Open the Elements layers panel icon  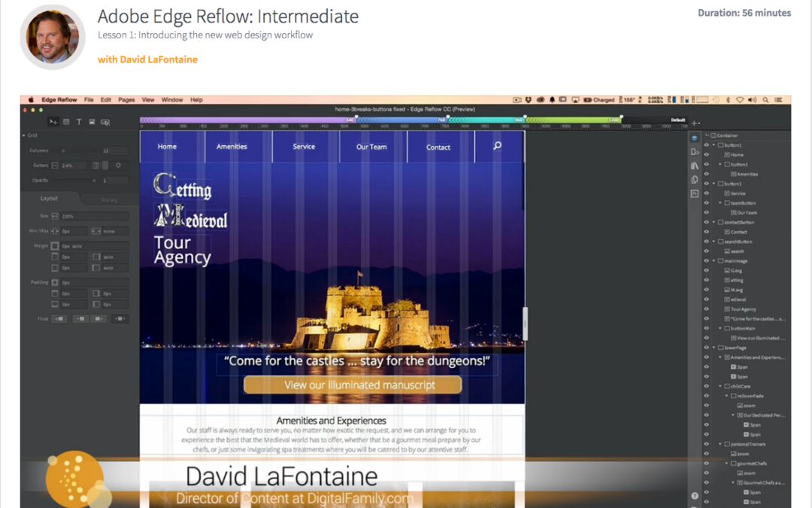pos(694,138)
